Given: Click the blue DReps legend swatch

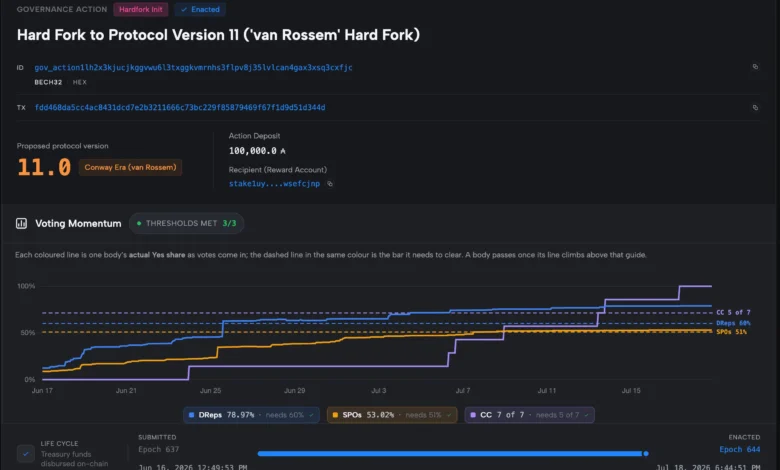Looking at the screenshot, I should (x=192, y=415).
